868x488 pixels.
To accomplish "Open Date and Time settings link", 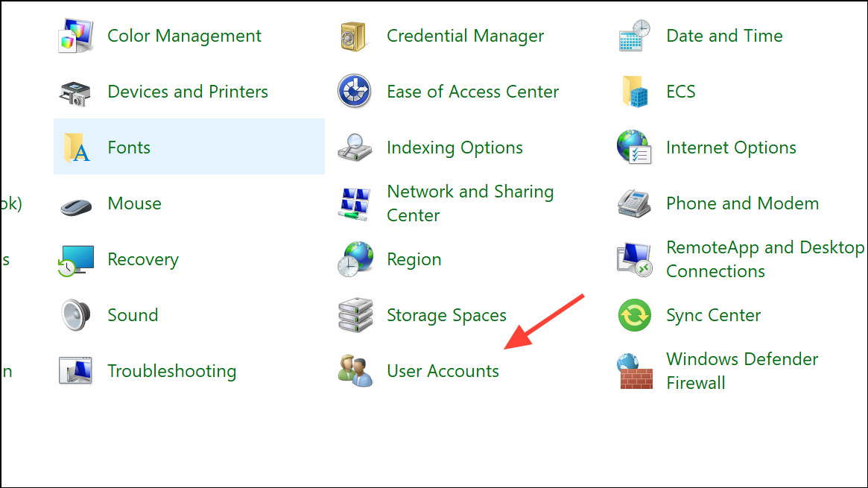I will coord(724,36).
